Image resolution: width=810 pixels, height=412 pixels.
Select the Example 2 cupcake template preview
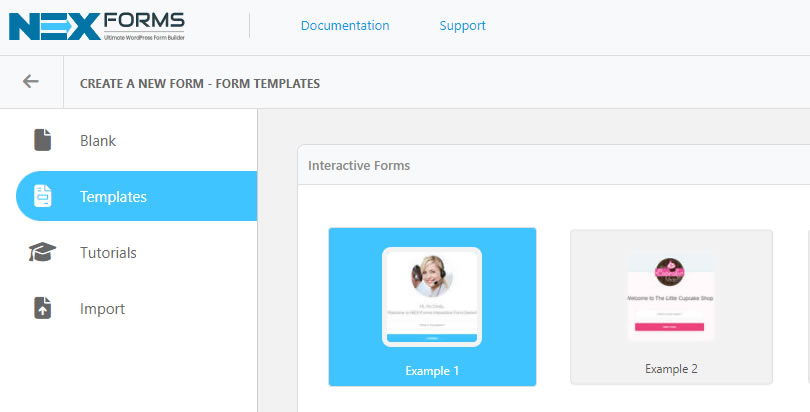click(671, 296)
